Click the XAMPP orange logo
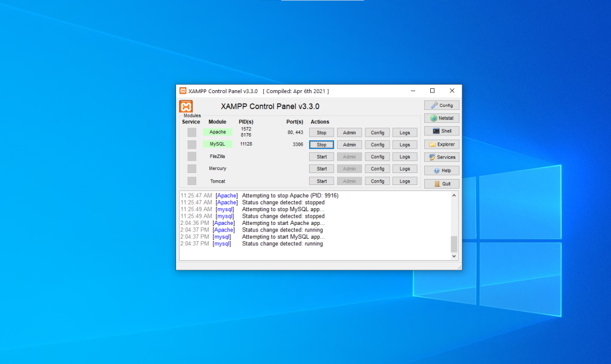The height and width of the screenshot is (364, 611). [186, 106]
